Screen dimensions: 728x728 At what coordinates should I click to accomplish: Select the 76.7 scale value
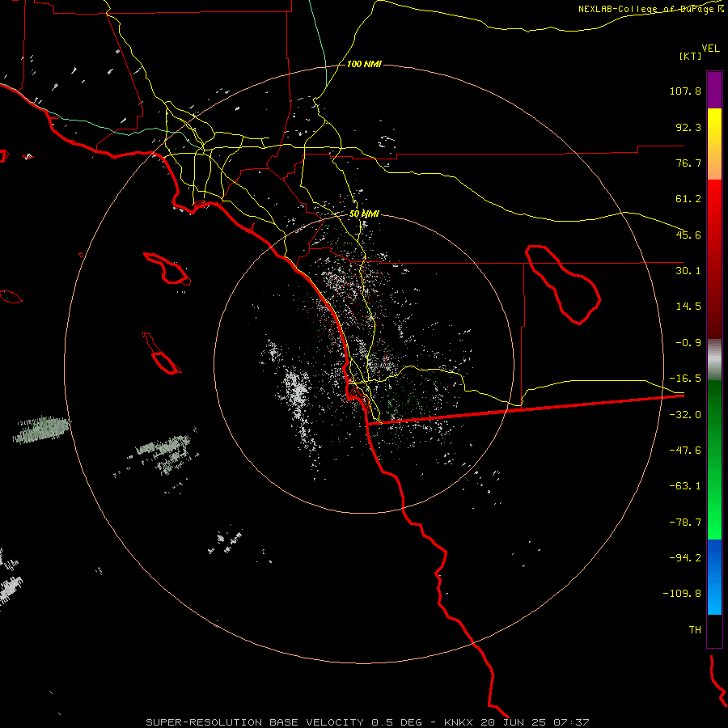(688, 163)
